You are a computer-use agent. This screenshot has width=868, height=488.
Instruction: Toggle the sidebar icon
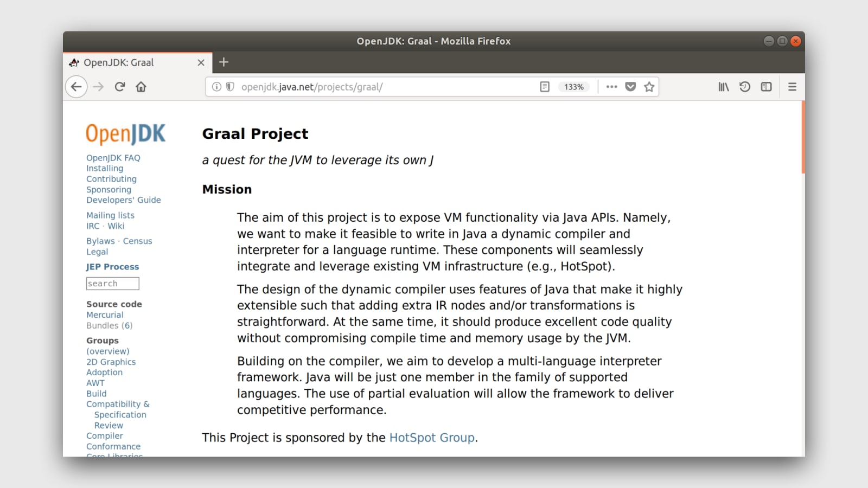tap(766, 87)
